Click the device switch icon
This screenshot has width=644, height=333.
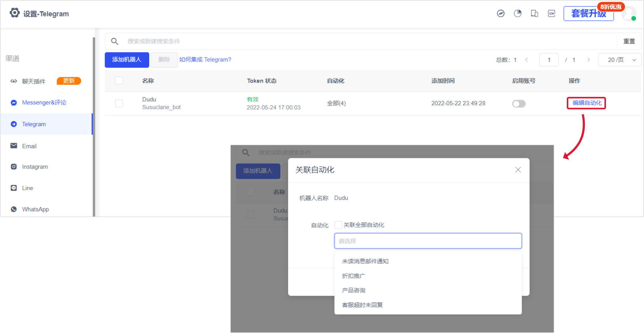(534, 13)
